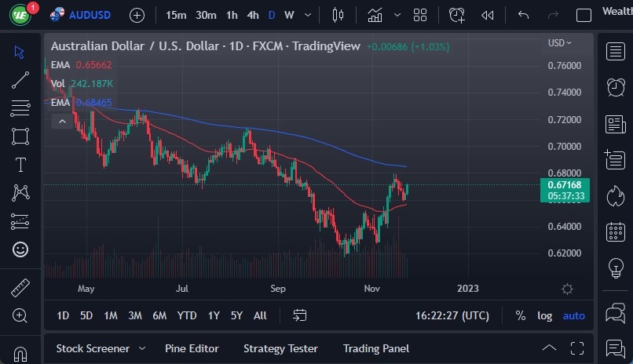The height and width of the screenshot is (364, 633).
Task: Open the emoji icons tool
Action: [20, 249]
